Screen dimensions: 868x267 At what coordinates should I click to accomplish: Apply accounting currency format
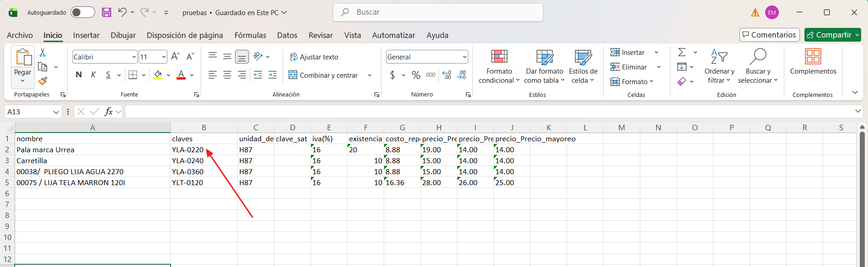pos(392,75)
